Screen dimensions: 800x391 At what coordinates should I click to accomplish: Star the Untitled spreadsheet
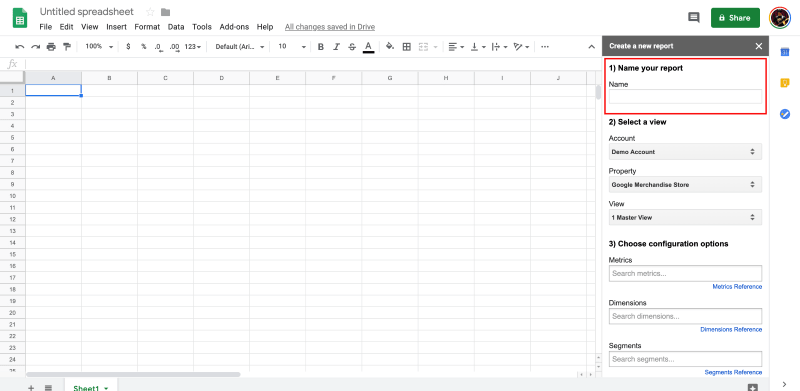coord(150,12)
